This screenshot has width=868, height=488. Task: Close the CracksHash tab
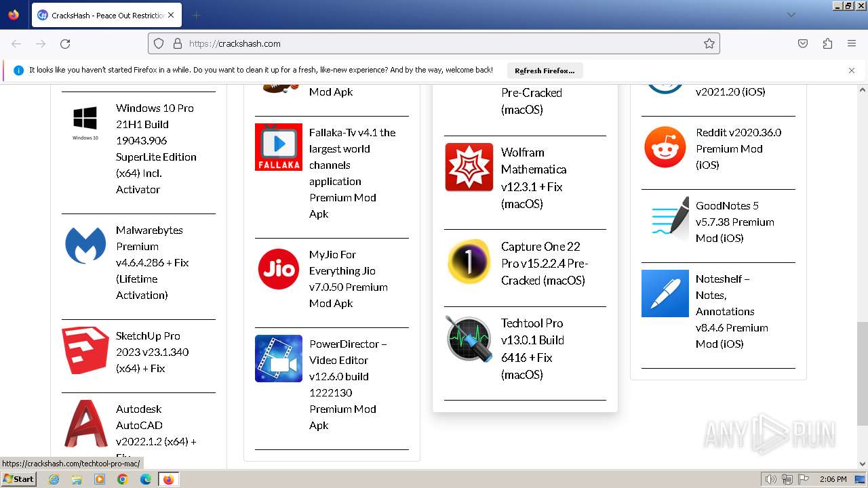point(170,15)
